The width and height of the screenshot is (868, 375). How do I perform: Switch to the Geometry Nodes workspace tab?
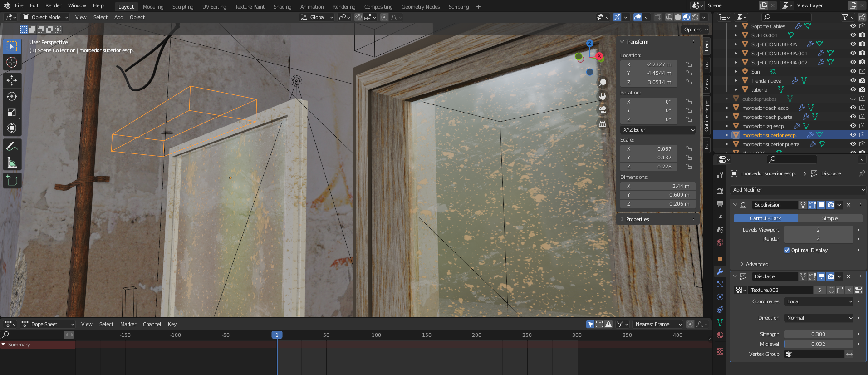click(x=421, y=7)
